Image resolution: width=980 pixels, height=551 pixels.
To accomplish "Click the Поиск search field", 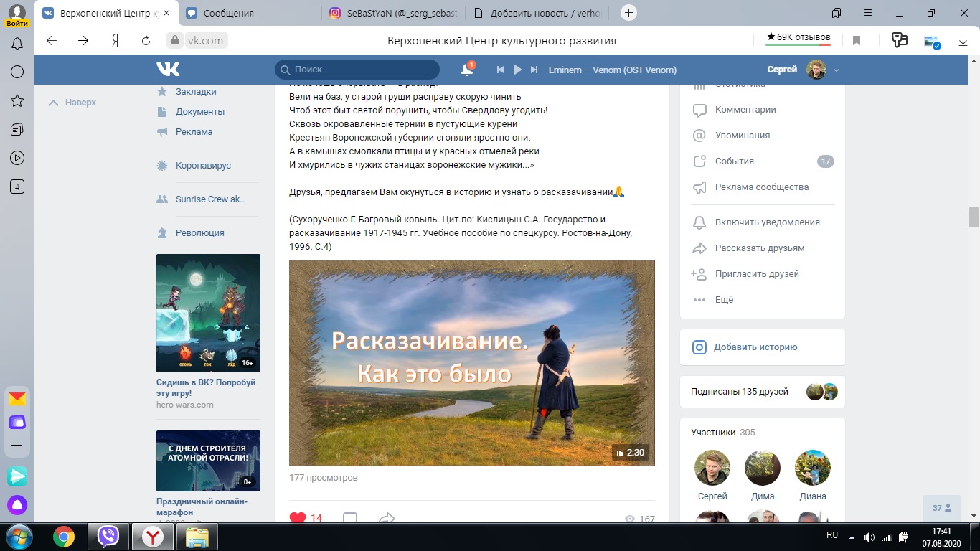I will click(x=357, y=70).
